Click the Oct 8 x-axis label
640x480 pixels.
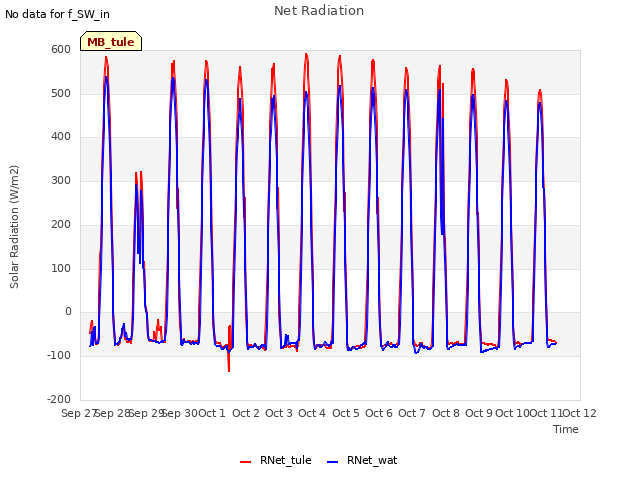[446, 413]
